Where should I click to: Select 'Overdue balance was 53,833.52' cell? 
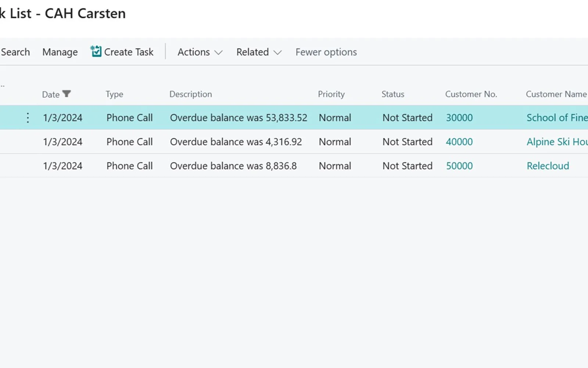(x=239, y=118)
